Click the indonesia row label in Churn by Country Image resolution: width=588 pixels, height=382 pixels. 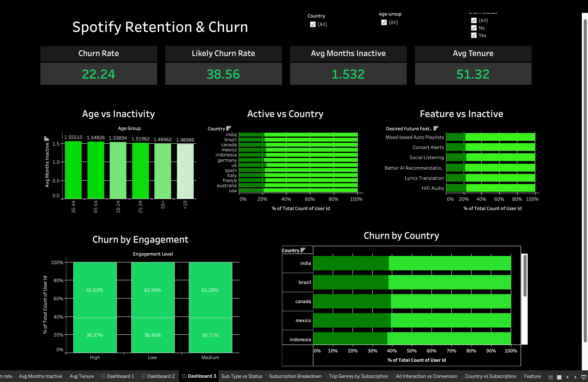click(300, 339)
